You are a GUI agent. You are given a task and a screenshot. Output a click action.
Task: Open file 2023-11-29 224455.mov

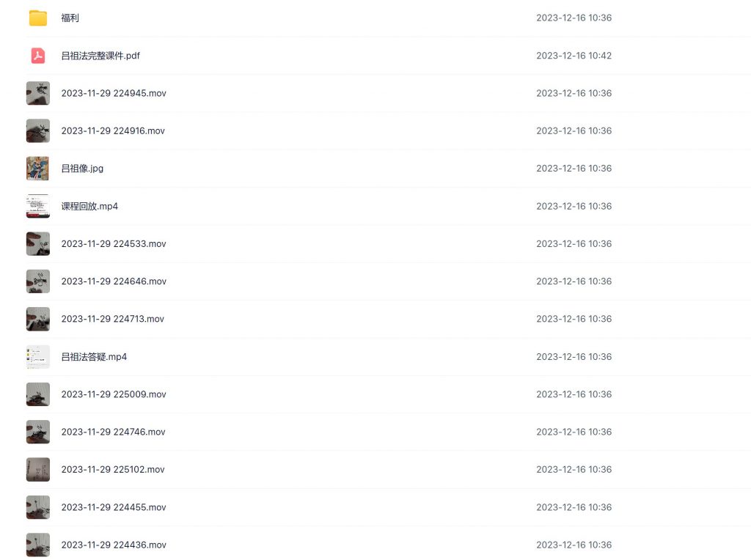(x=114, y=507)
